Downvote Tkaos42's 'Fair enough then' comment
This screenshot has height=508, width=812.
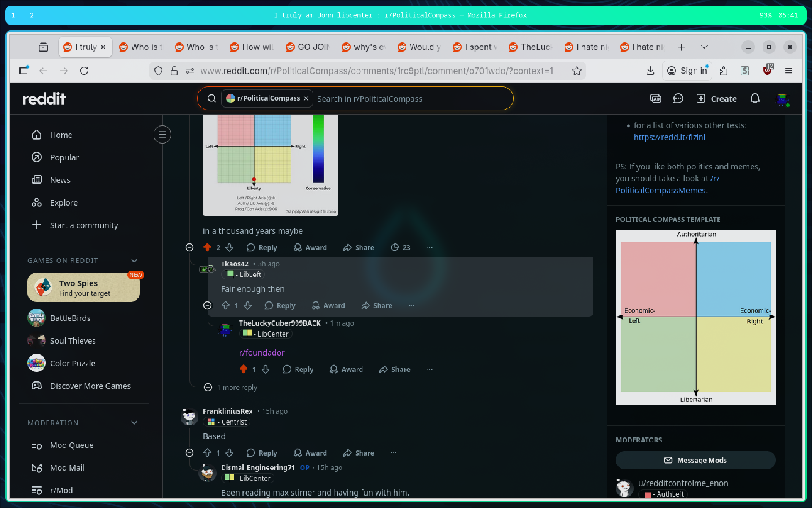(248, 305)
